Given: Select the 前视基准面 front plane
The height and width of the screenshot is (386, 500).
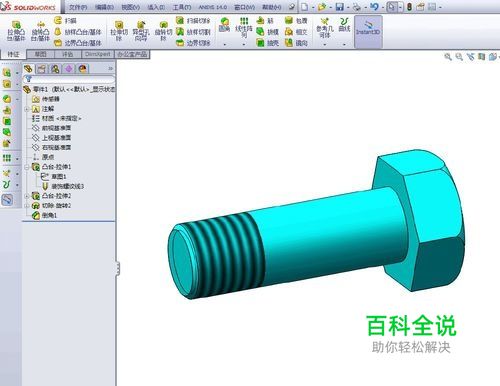Looking at the screenshot, I should 51,128.
